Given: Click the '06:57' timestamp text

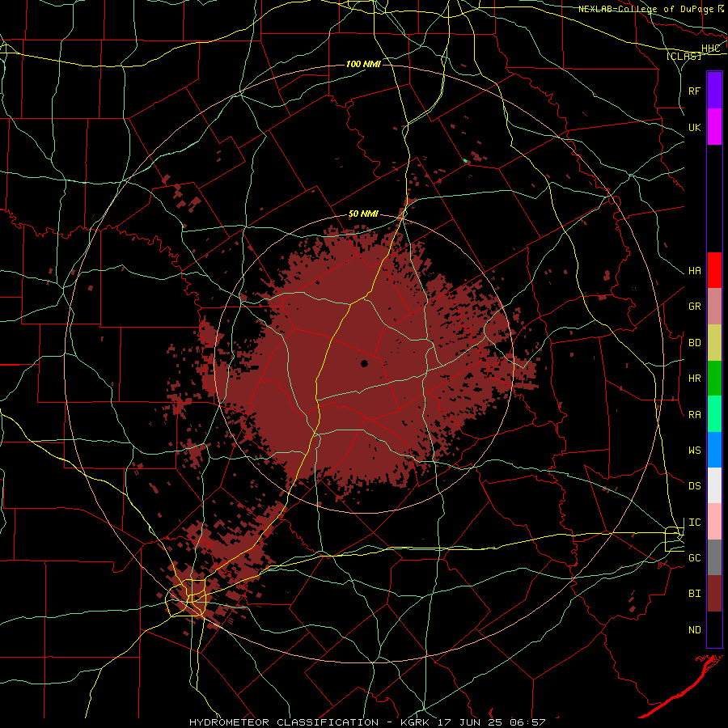Looking at the screenshot, I should 527,722.
